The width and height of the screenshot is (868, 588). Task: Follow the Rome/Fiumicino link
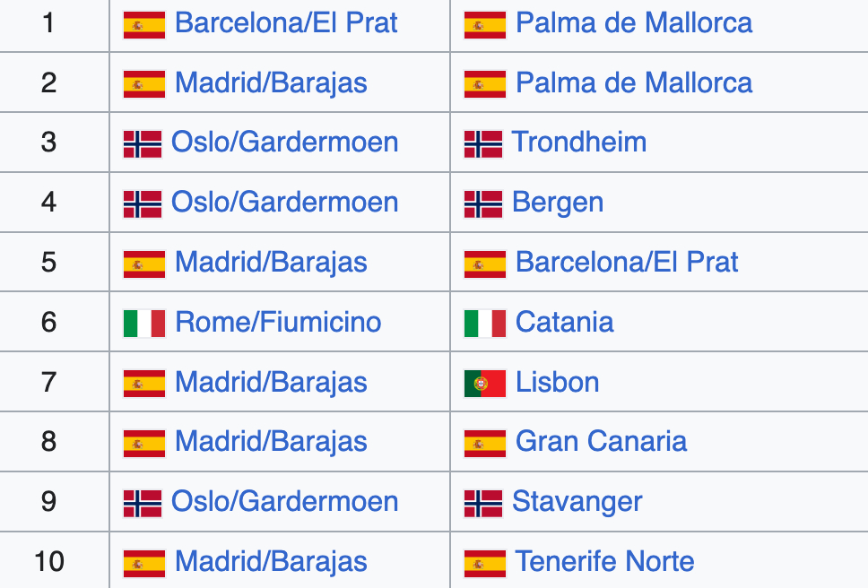click(278, 323)
